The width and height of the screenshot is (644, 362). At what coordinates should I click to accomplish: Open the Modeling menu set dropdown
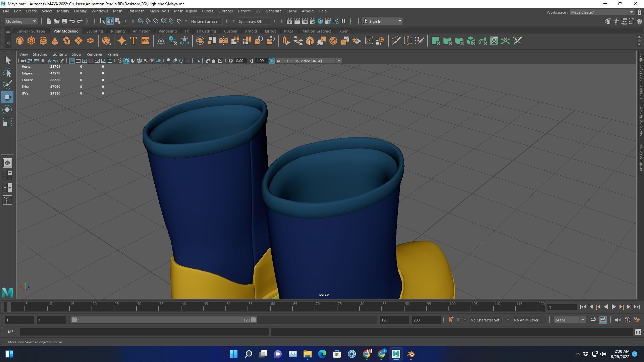[21, 21]
